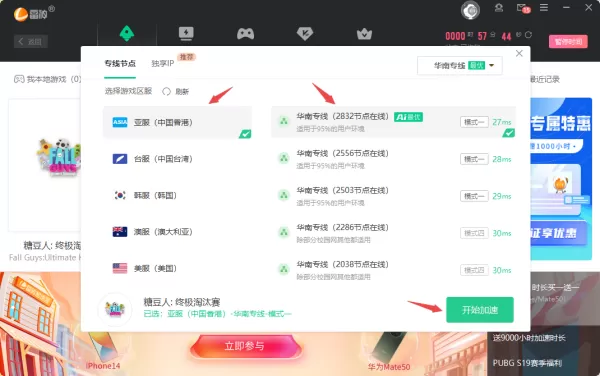This screenshot has height=376, width=600.
Task: Select the 台服（中国台湾）server region
Action: click(x=178, y=159)
